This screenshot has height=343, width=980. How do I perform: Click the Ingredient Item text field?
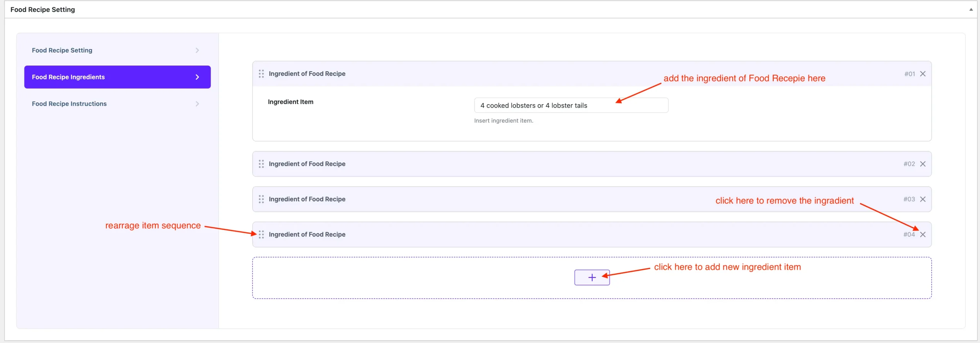click(x=571, y=105)
